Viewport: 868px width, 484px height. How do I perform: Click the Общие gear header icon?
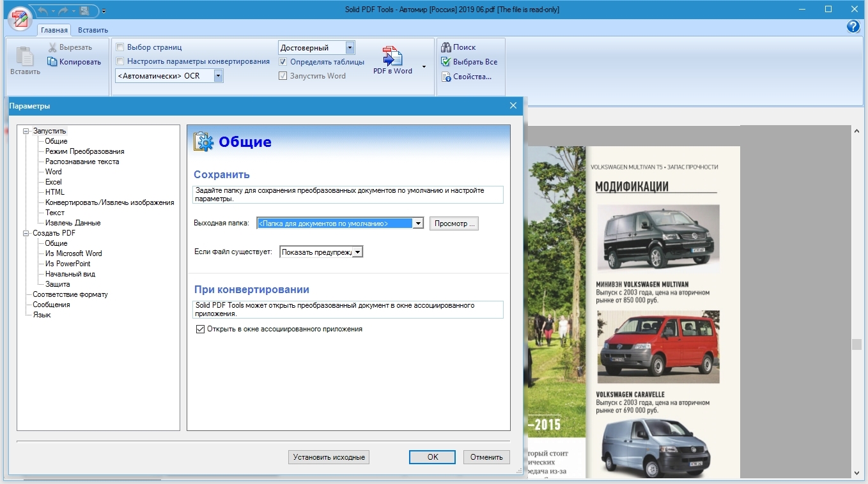(x=204, y=142)
